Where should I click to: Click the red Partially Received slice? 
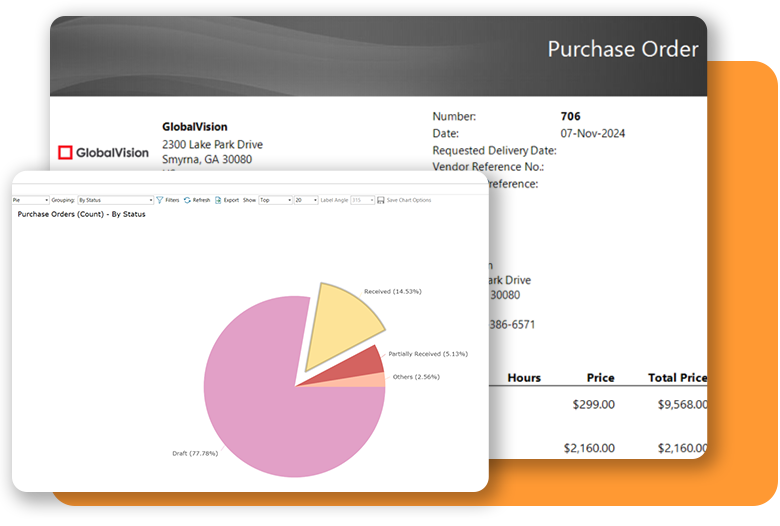click(365, 362)
